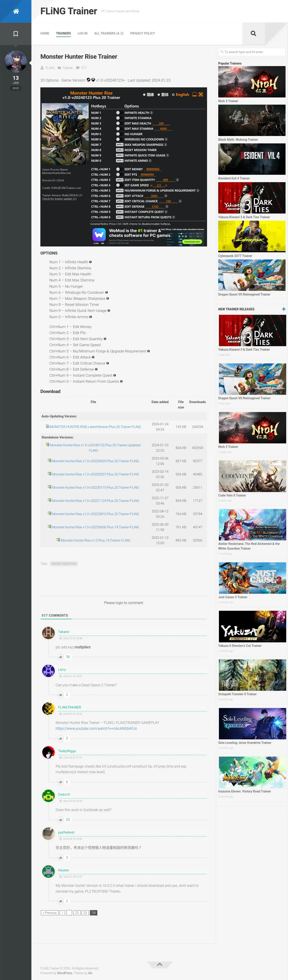
Task: Click thumbs-up on TeddyRiggs' Rampage comment
Action: coord(61,782)
